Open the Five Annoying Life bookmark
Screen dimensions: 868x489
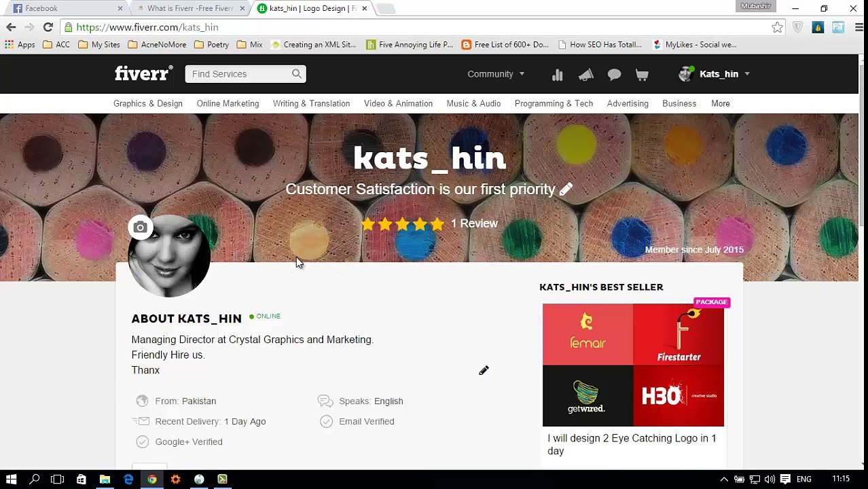(410, 45)
